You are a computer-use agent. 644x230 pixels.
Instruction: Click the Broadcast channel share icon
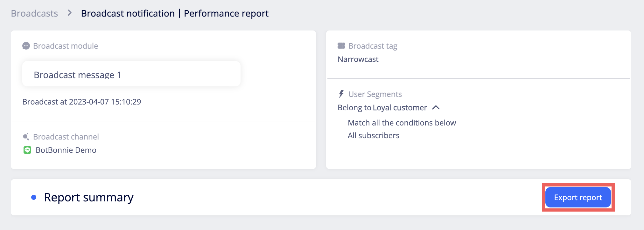click(x=26, y=137)
